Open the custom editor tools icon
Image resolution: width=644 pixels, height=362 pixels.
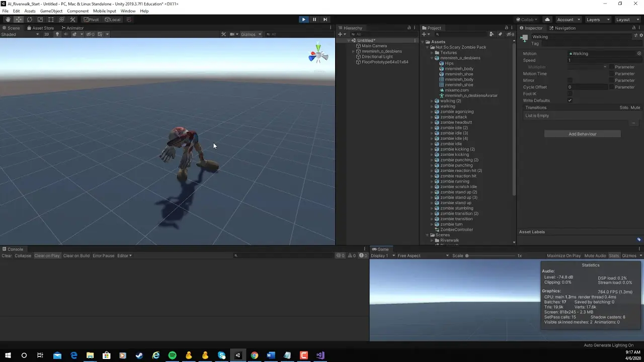tap(72, 20)
